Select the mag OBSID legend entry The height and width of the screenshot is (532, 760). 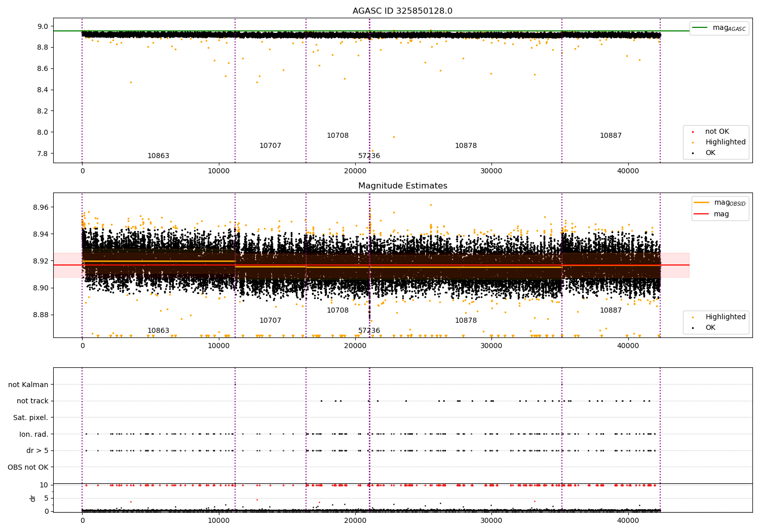[719, 203]
